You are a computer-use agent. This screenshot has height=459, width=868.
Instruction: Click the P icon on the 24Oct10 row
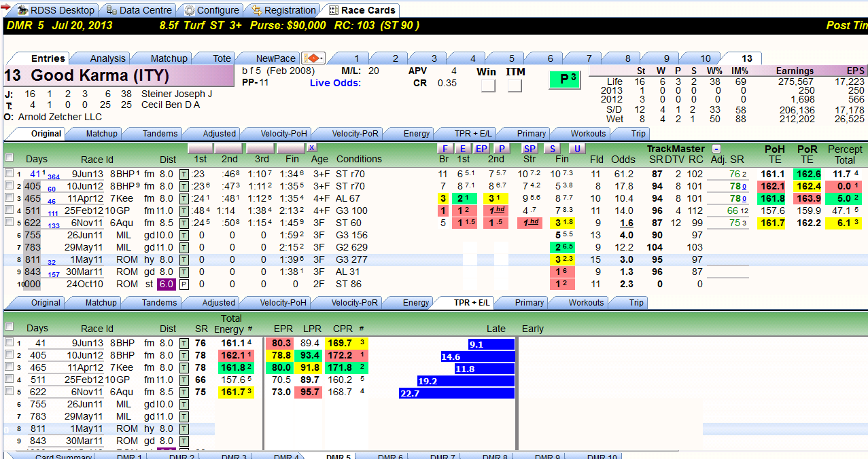tap(184, 284)
